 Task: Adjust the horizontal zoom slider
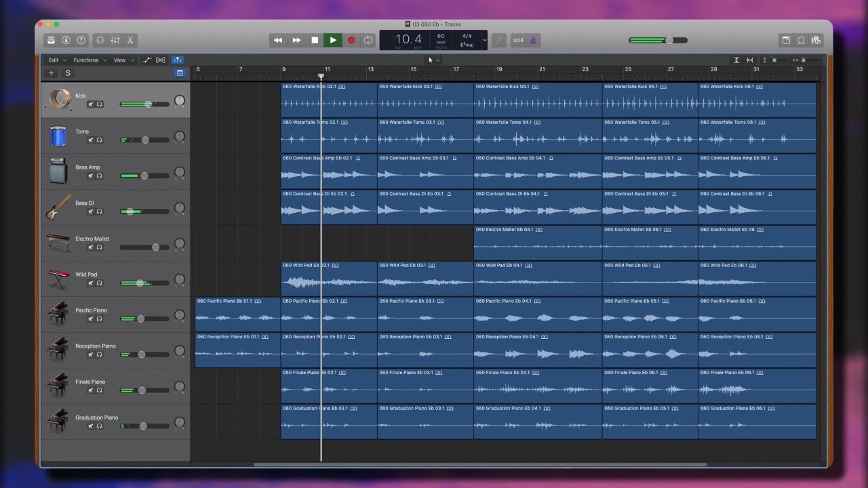[x=811, y=60]
